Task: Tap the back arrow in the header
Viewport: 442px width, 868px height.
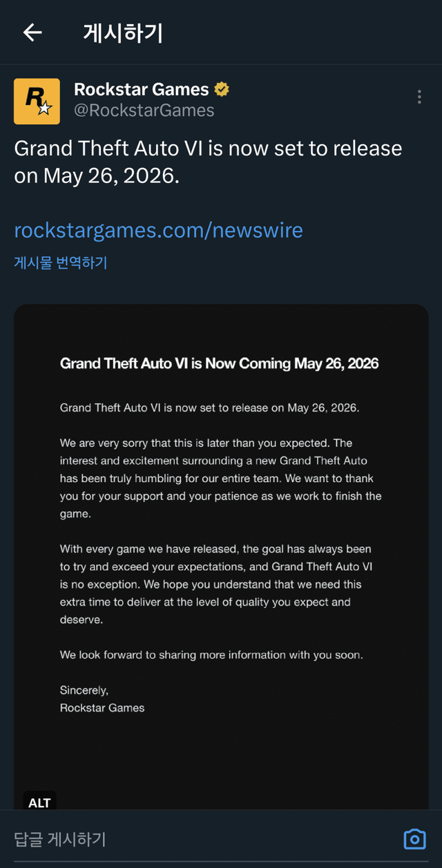Action: pos(32,32)
